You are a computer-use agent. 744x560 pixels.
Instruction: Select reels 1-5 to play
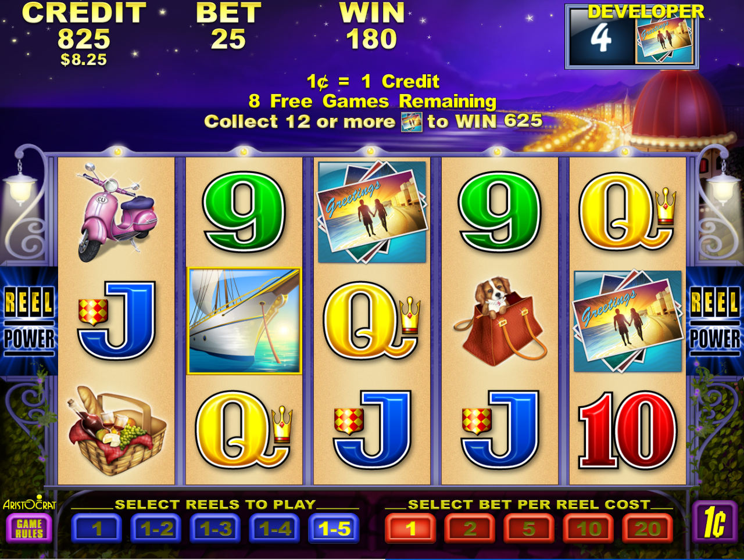point(334,529)
